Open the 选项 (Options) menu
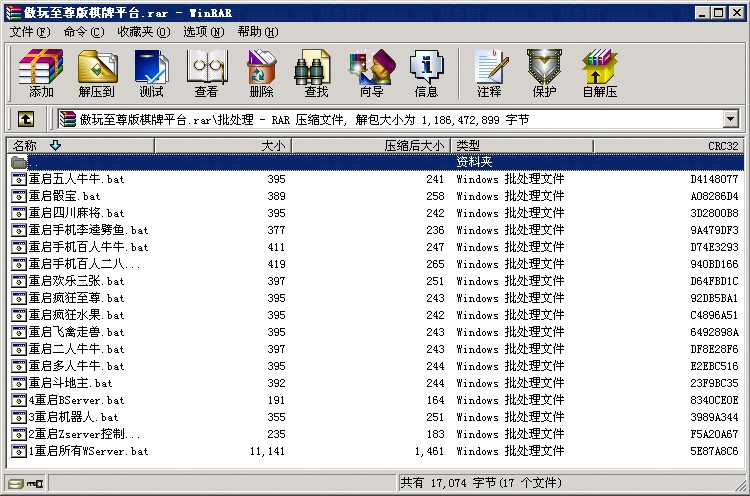750x496 pixels. pos(201,32)
